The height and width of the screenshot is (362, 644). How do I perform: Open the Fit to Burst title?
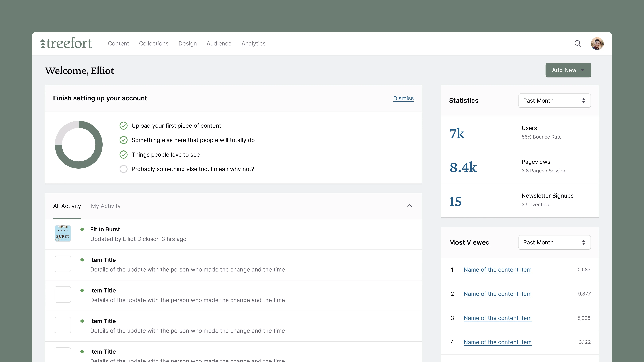click(105, 229)
